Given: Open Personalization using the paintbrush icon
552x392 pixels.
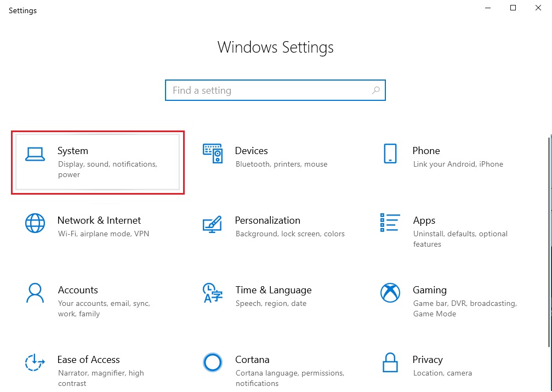Looking at the screenshot, I should [212, 224].
